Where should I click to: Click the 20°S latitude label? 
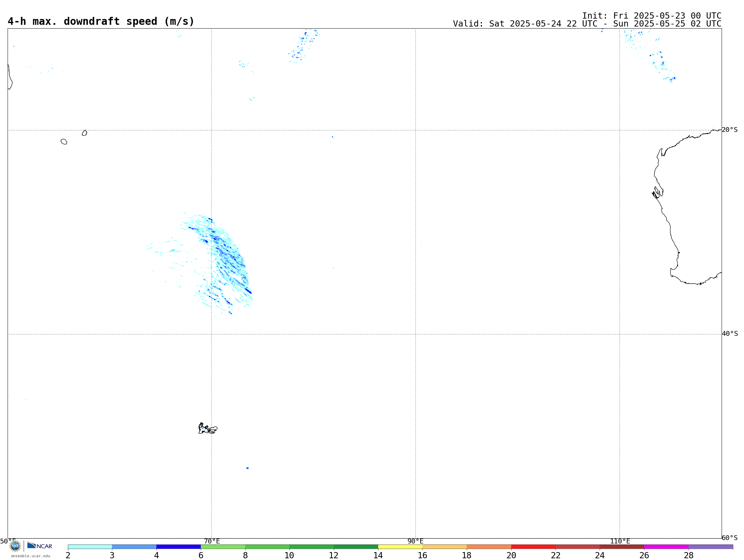[x=730, y=130]
